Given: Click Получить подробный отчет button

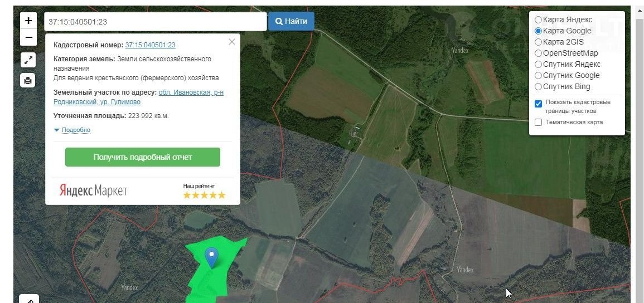Looking at the screenshot, I should [143, 157].
